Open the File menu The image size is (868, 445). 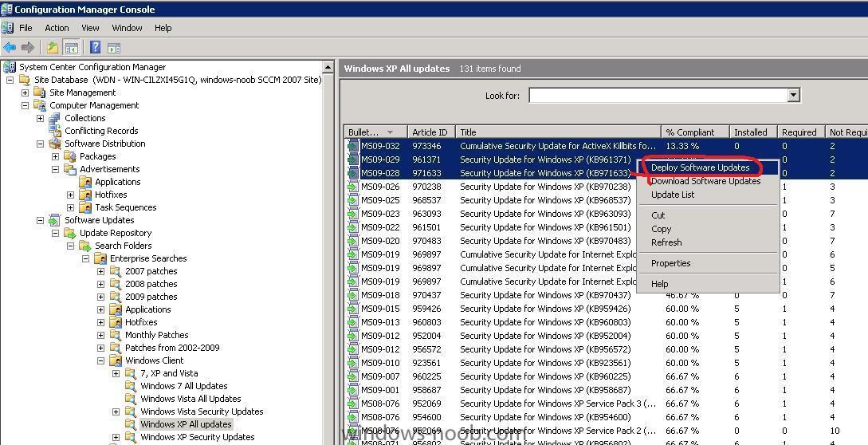tap(26, 28)
